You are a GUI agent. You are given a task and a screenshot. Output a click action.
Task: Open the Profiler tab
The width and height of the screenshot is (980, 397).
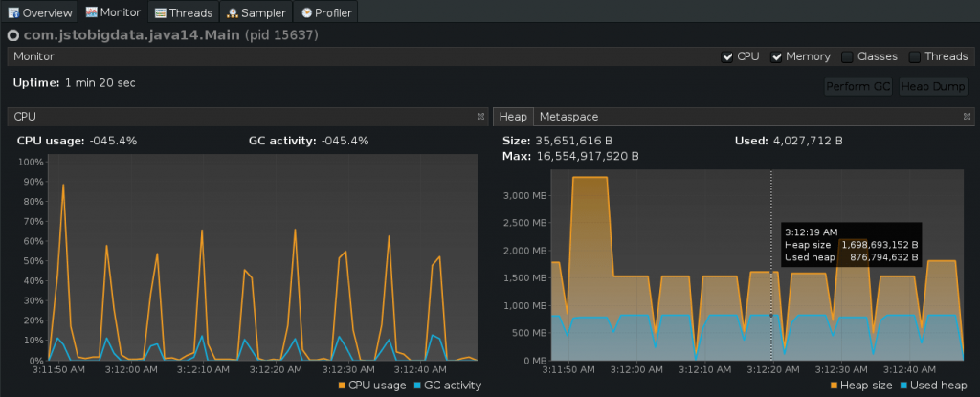coord(326,11)
